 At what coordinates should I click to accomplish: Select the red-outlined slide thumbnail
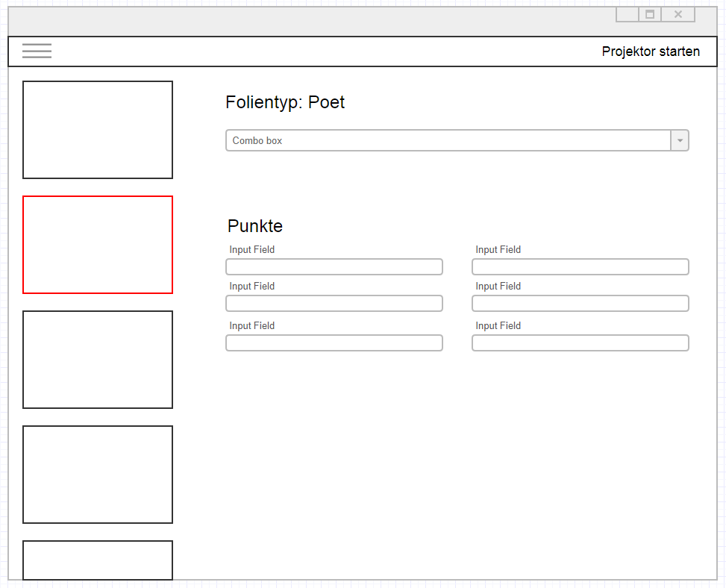click(98, 245)
